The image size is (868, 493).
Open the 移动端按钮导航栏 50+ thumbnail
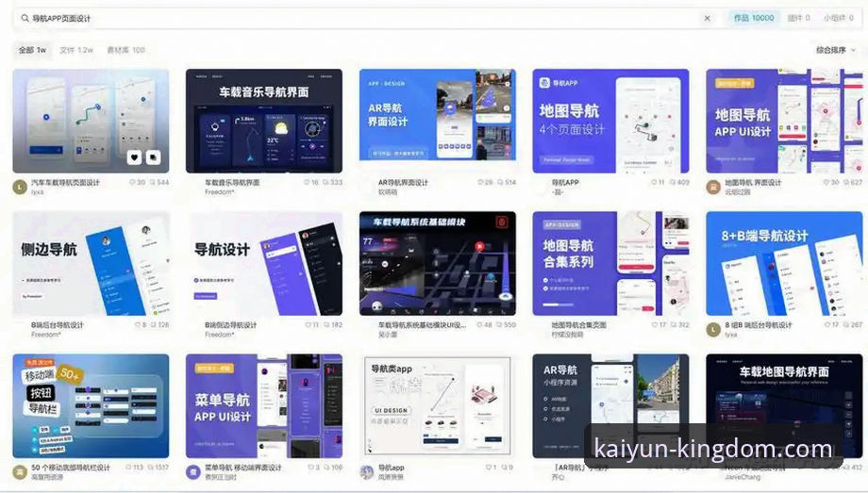click(91, 406)
